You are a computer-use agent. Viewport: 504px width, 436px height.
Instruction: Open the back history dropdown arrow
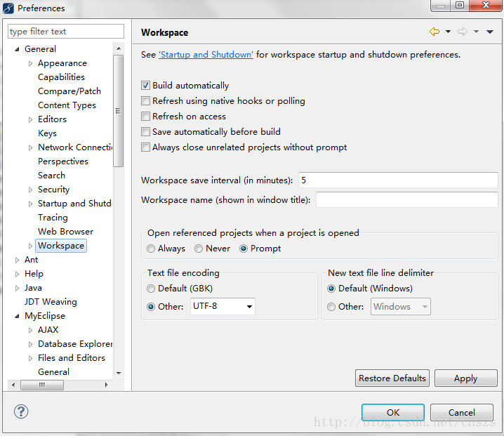(x=448, y=32)
